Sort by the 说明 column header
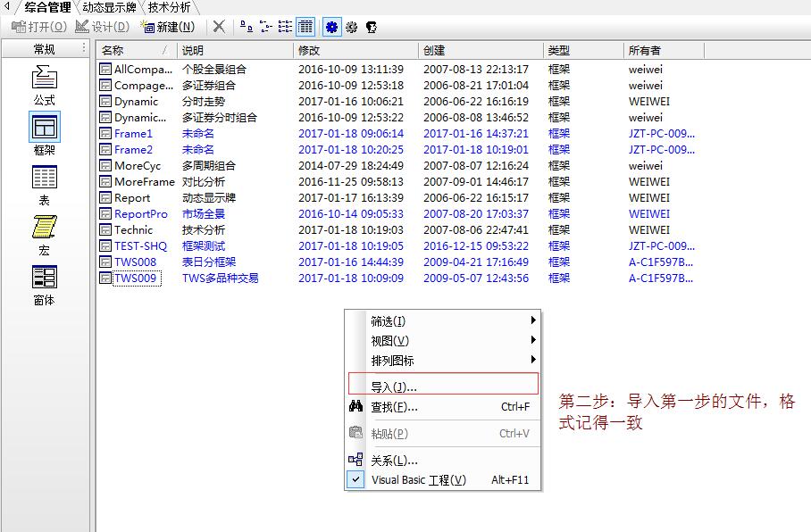Image resolution: width=811 pixels, height=532 pixels. click(235, 50)
